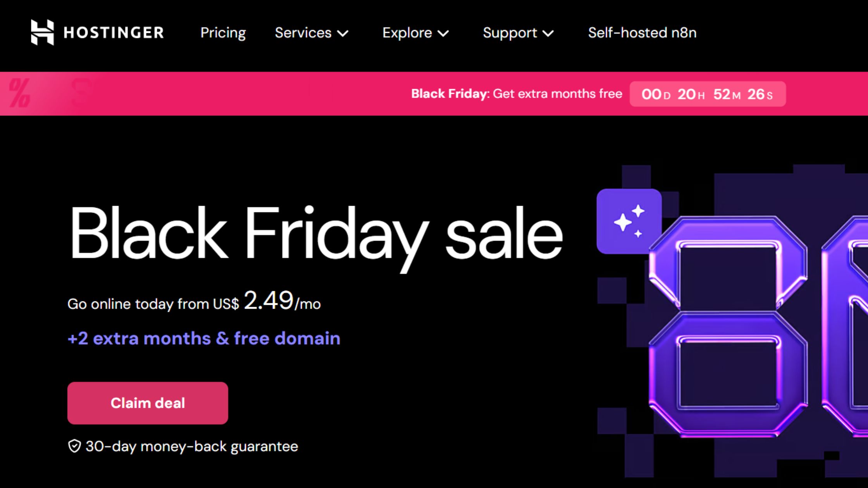Click the +2 extra months & free domain text

[204, 338]
